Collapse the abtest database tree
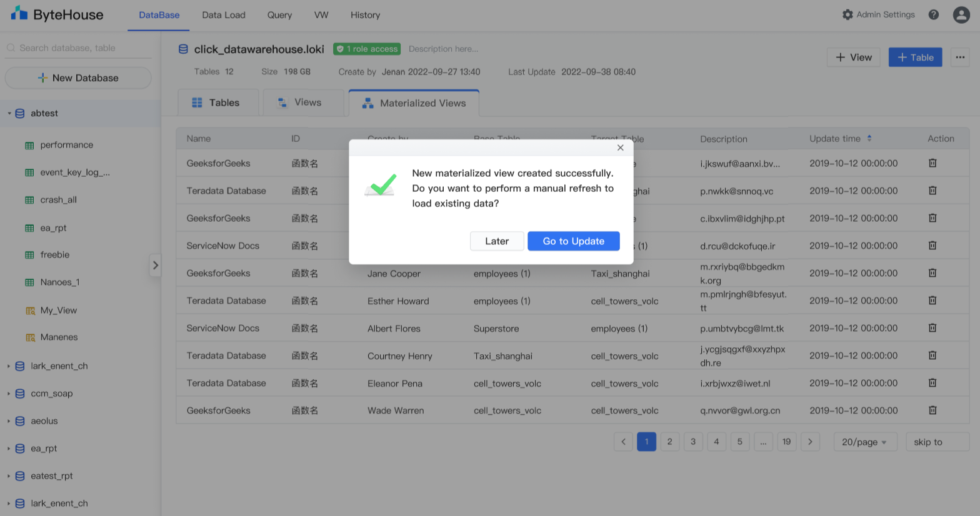This screenshot has height=516, width=980. pyautogui.click(x=9, y=114)
